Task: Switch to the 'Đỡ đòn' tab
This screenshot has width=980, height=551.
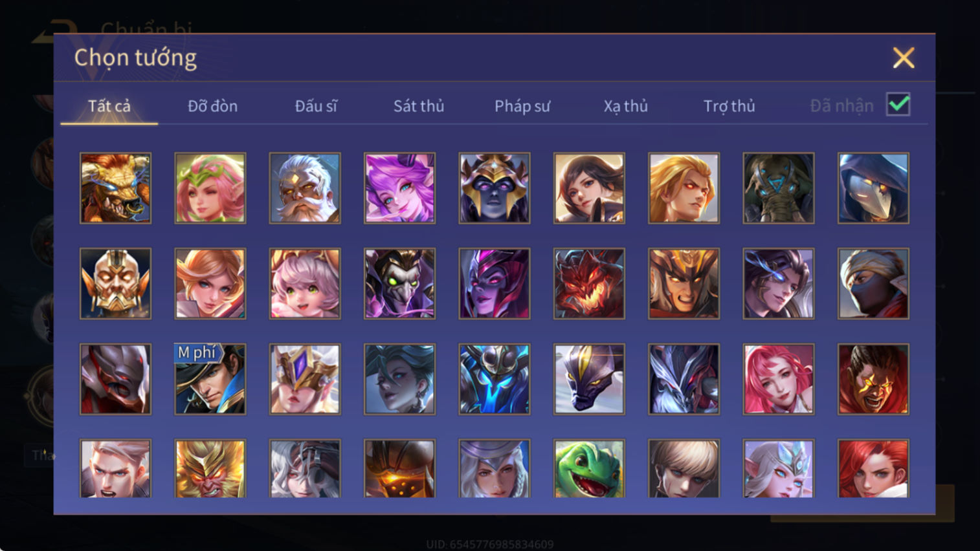Action: tap(212, 106)
